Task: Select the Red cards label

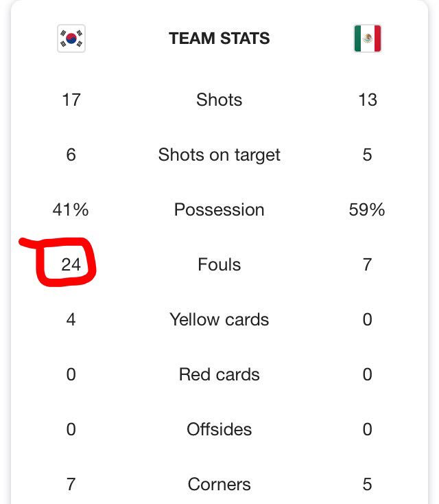Action: 219,374
